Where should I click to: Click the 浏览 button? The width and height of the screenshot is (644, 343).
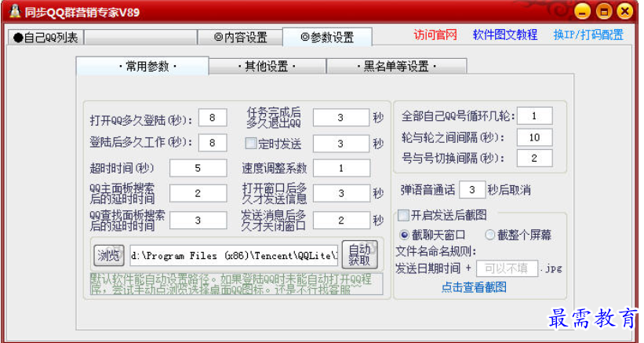pos(109,256)
